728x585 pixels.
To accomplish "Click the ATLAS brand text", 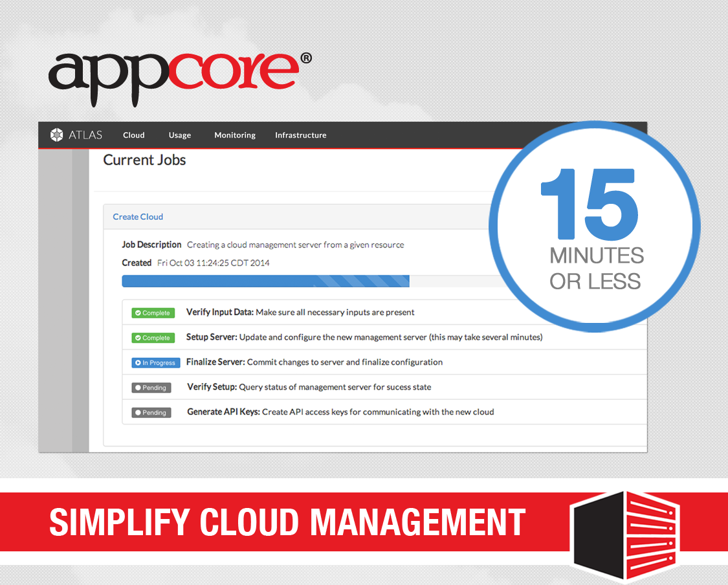I will tap(85, 135).
